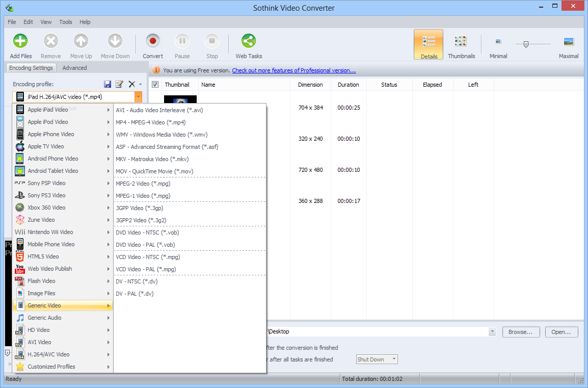Click the Maximal thumbnail size icon
The width and height of the screenshot is (588, 388).
(x=569, y=41)
